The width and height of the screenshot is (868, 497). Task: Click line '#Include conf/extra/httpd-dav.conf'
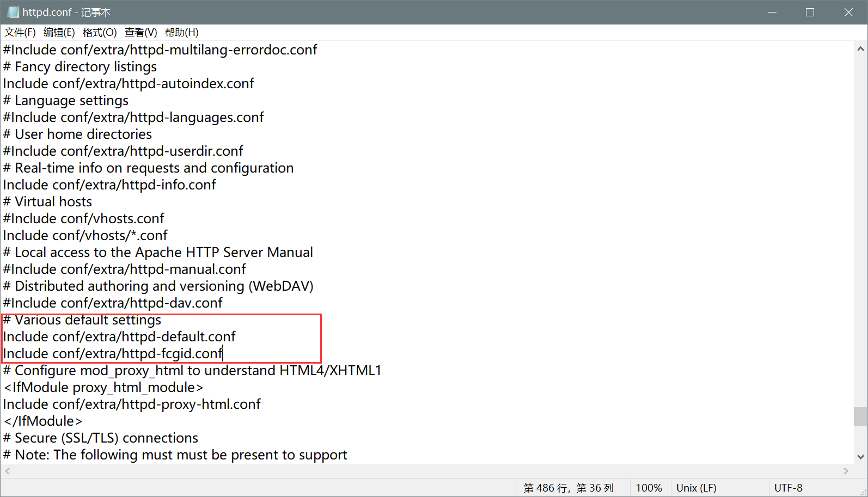pos(113,303)
